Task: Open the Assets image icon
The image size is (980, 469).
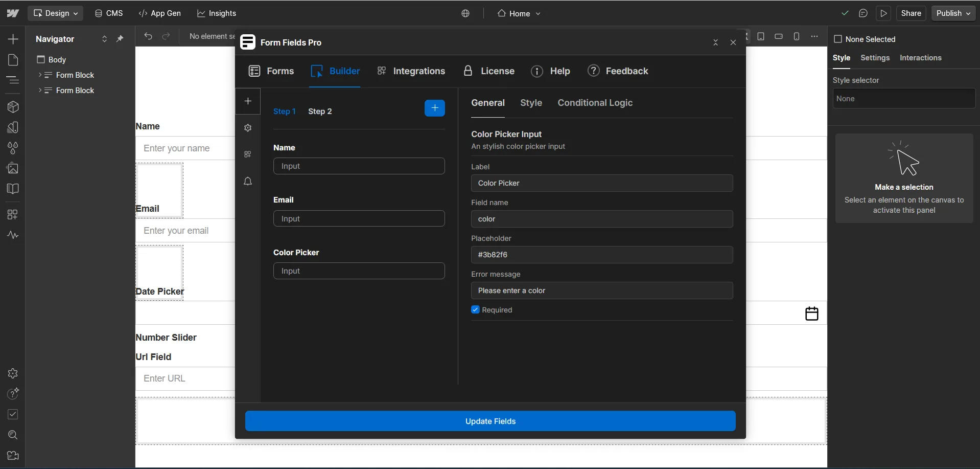Action: click(13, 168)
